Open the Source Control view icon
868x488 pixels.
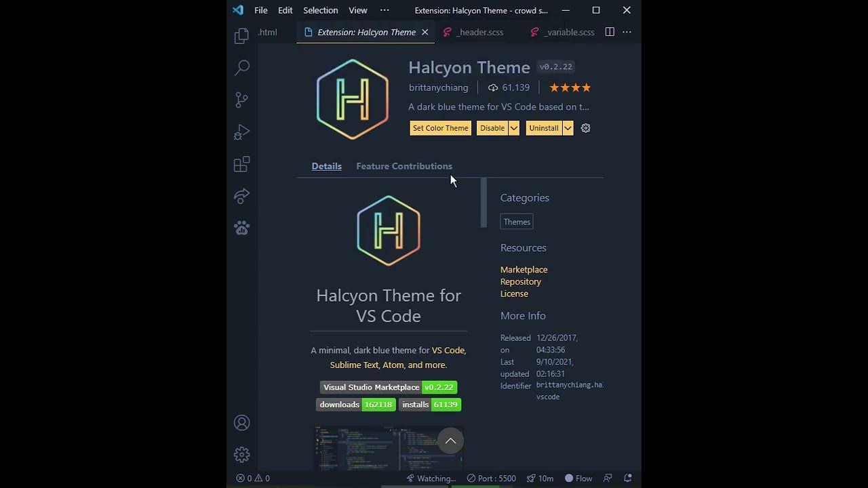coord(241,100)
